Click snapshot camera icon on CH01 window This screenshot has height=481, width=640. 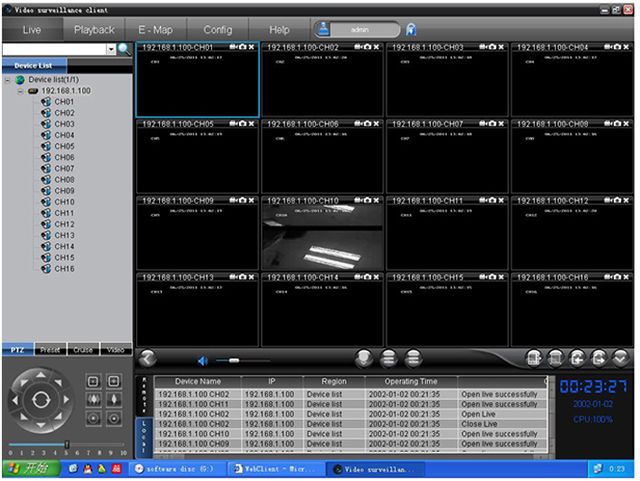click(242, 47)
